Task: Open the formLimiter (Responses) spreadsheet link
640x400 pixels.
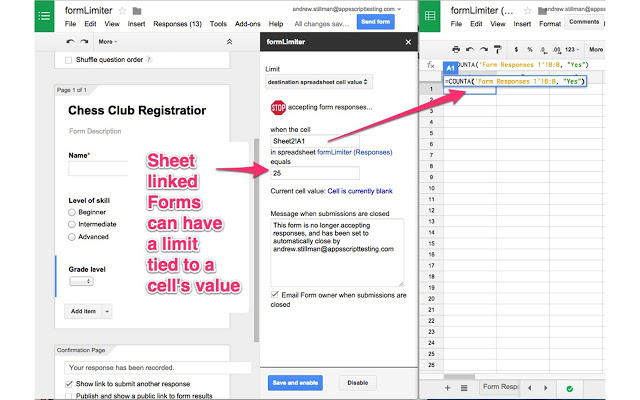Action: click(355, 152)
